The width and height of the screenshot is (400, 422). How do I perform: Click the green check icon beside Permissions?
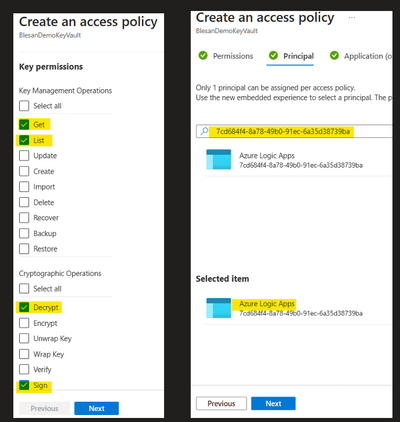click(x=203, y=55)
